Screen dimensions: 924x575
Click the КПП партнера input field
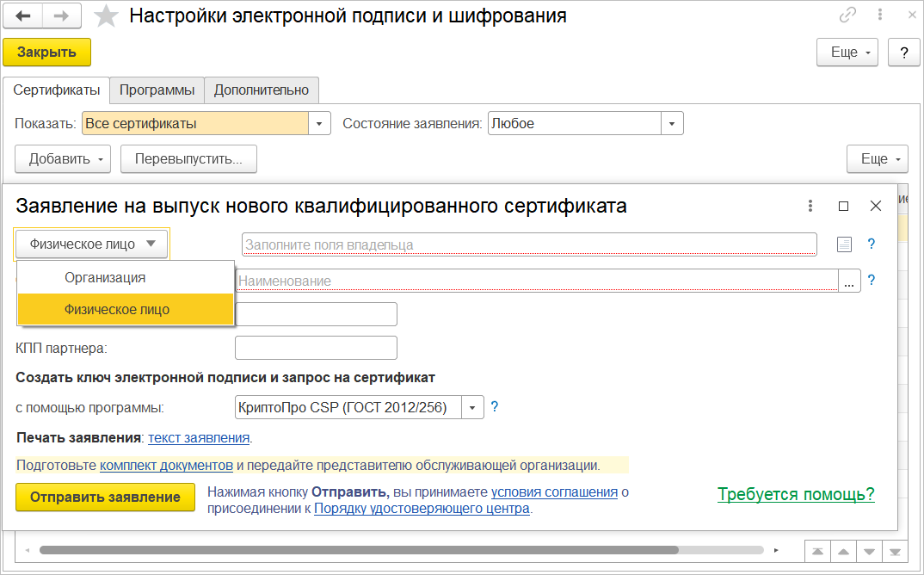316,348
